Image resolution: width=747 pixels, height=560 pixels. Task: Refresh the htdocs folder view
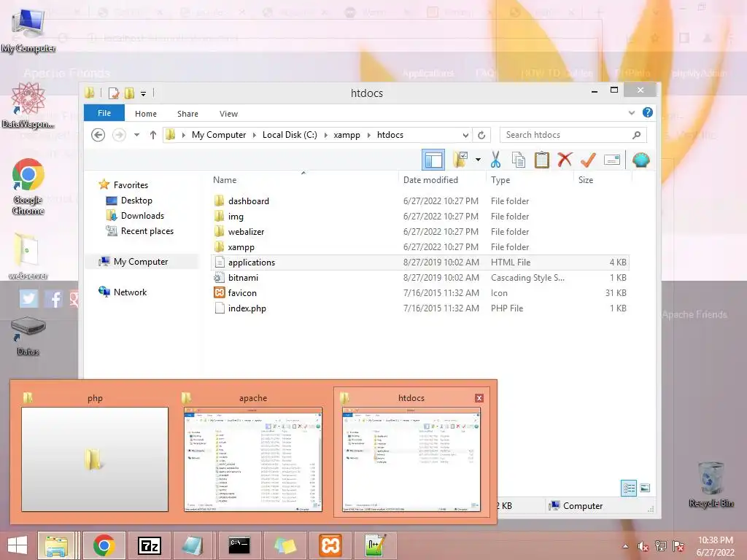pyautogui.click(x=481, y=135)
